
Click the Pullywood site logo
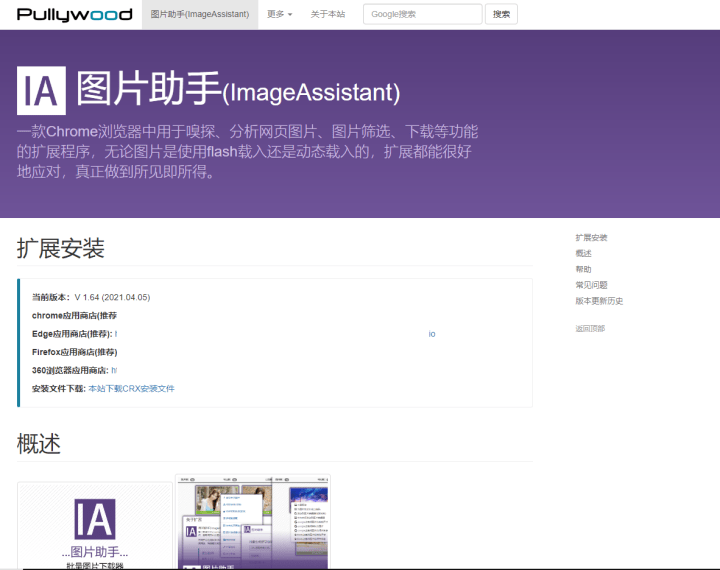click(x=74, y=15)
